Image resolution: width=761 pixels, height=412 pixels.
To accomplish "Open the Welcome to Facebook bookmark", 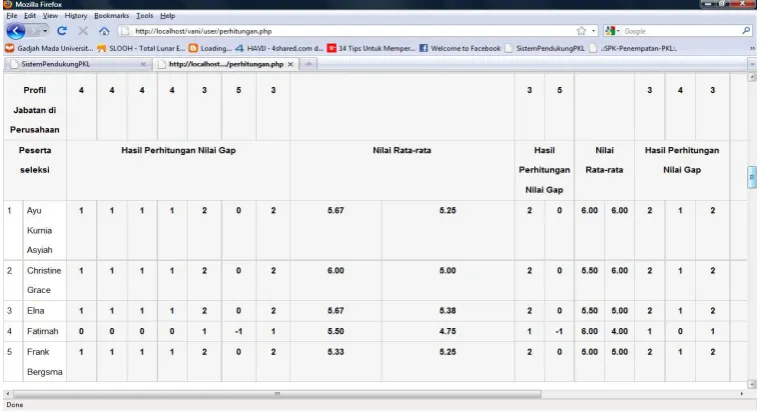I will [x=460, y=48].
